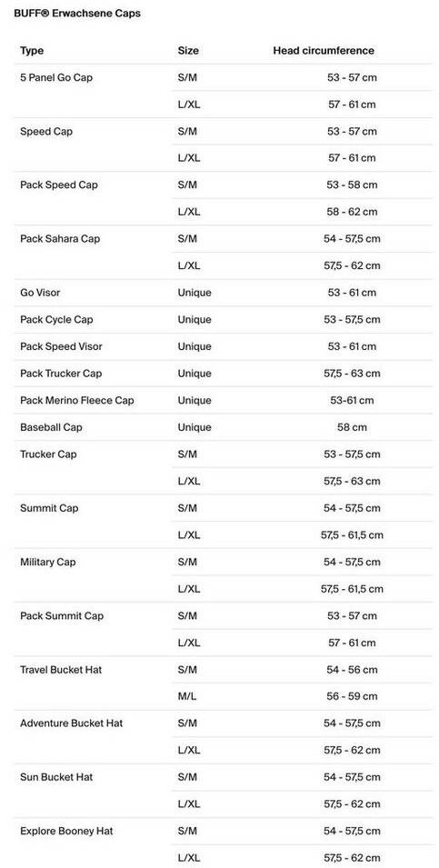Click the 'Head circumference' column header

(x=324, y=51)
